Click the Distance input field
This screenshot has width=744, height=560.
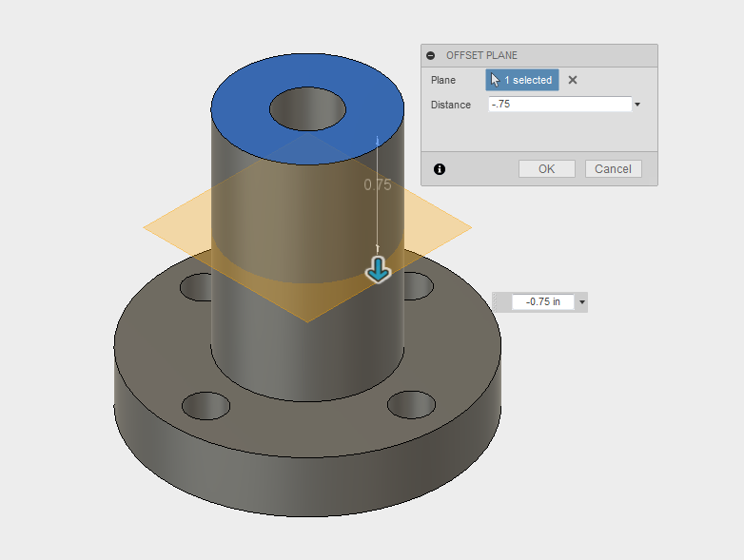pos(559,105)
